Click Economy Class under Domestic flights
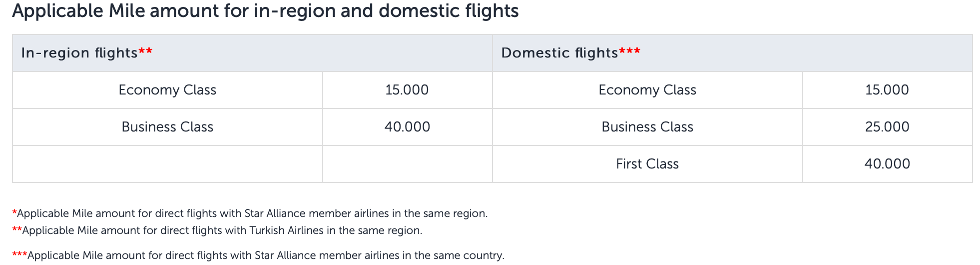This screenshot has height=265, width=980. [x=647, y=90]
